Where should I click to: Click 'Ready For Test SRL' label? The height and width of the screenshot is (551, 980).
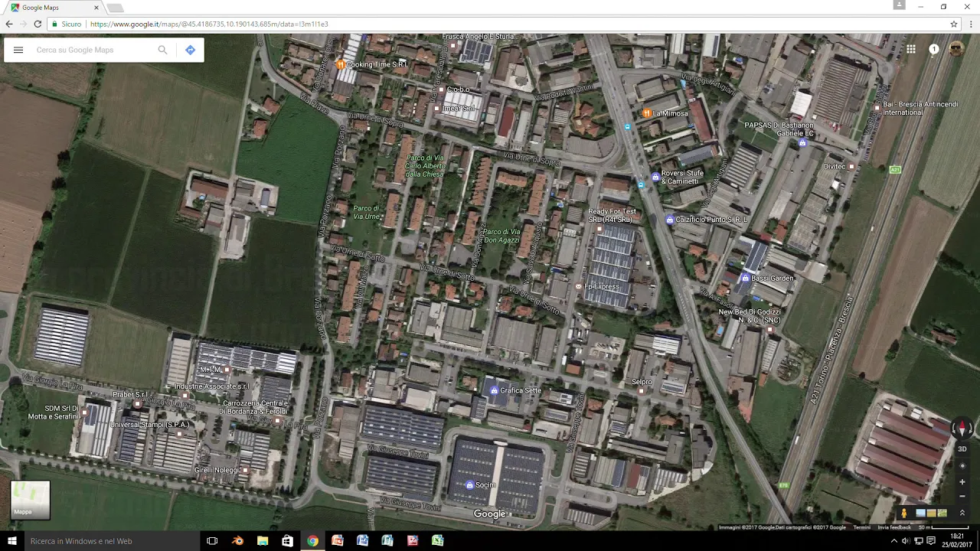coord(612,216)
